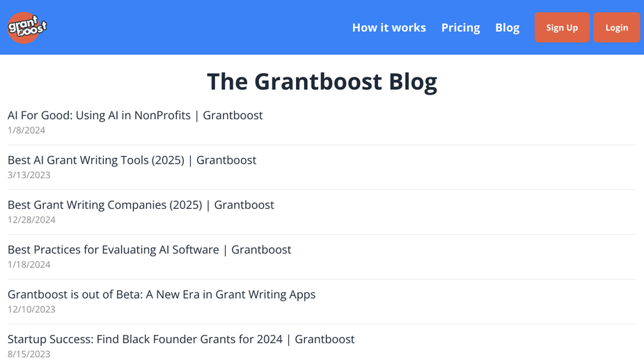
Task: Click The Grantboost Blog heading
Action: (322, 81)
